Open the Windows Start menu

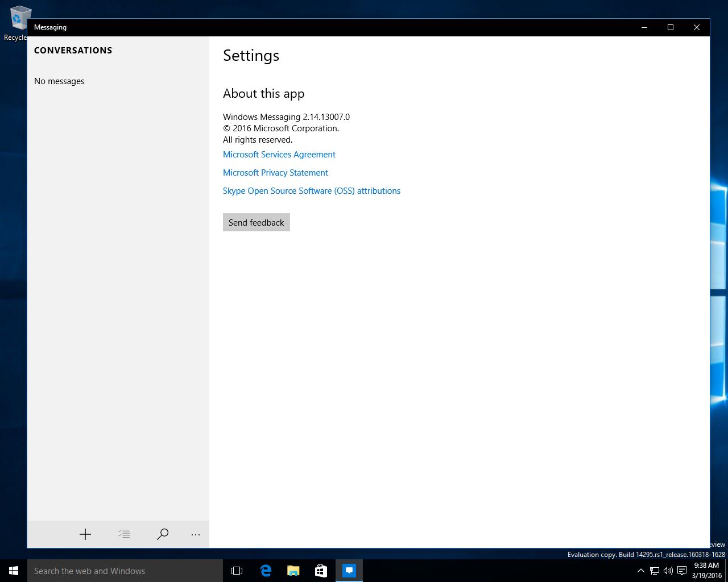[x=14, y=571]
